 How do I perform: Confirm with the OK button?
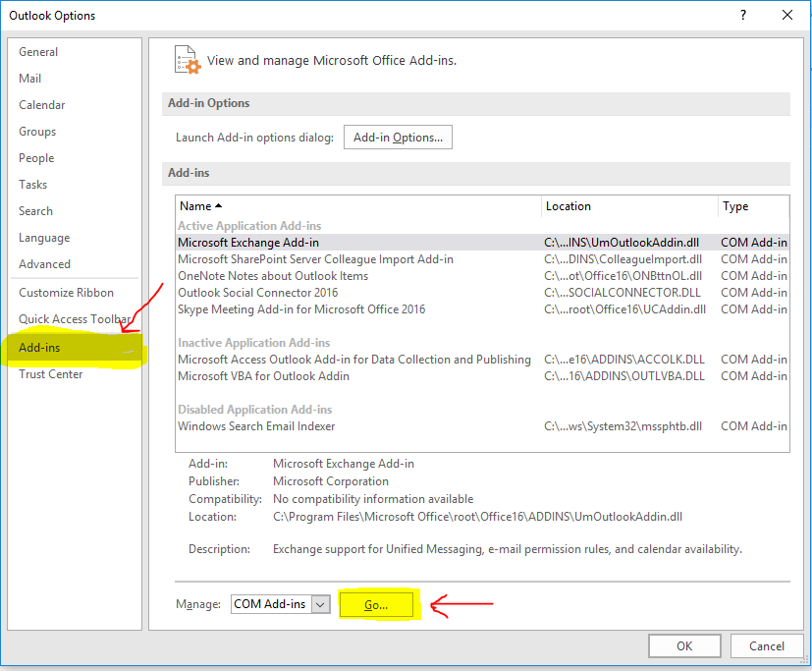(x=684, y=646)
